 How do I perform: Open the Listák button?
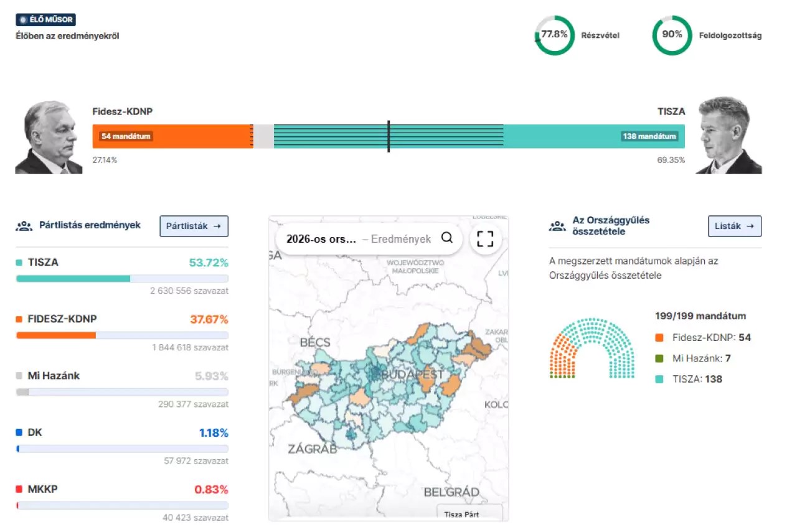(x=734, y=226)
